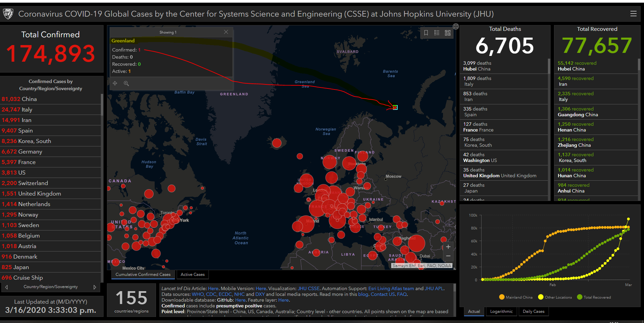Click the zoom-to magnifier in Greenland popup
Image resolution: width=644 pixels, height=323 pixels.
(x=126, y=83)
